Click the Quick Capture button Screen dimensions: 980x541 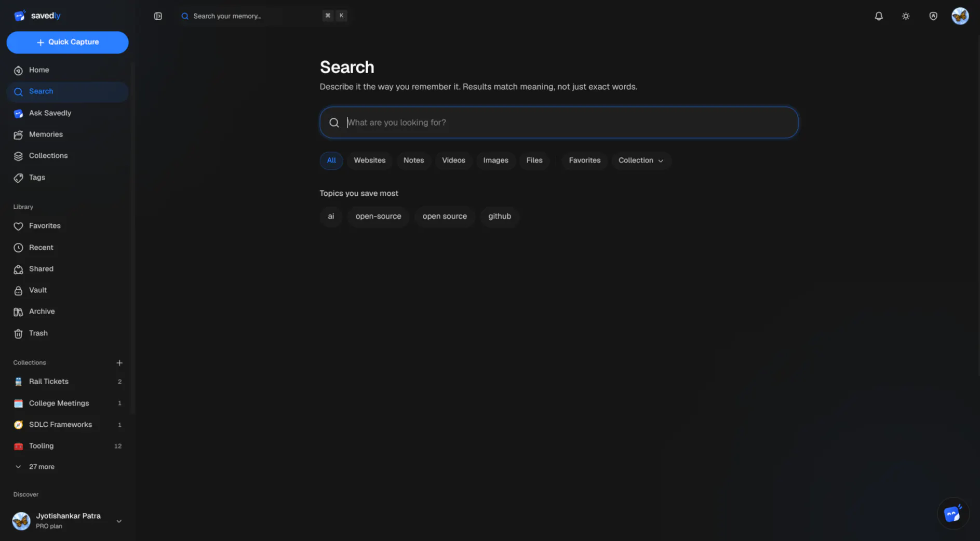(68, 42)
